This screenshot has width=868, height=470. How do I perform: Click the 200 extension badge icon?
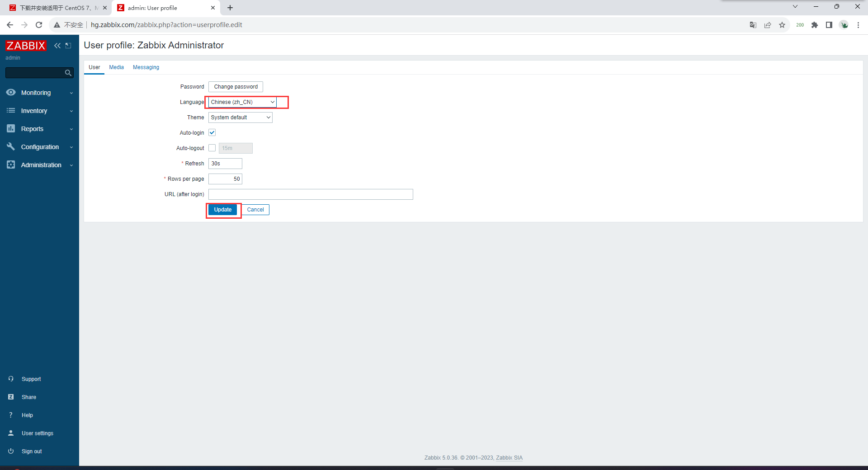(x=800, y=25)
